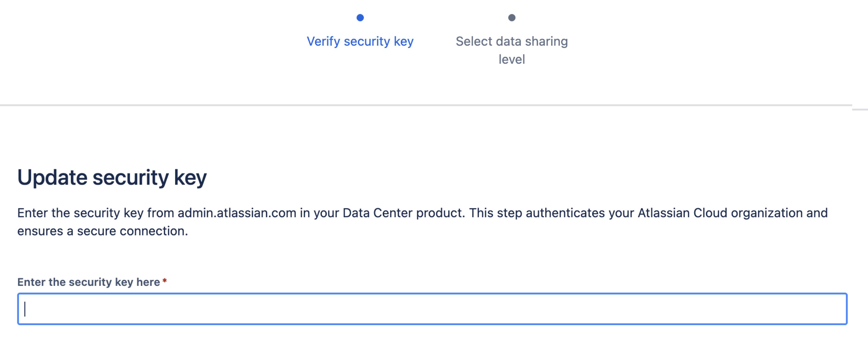Click the text cursor inside the key field

[x=25, y=309]
